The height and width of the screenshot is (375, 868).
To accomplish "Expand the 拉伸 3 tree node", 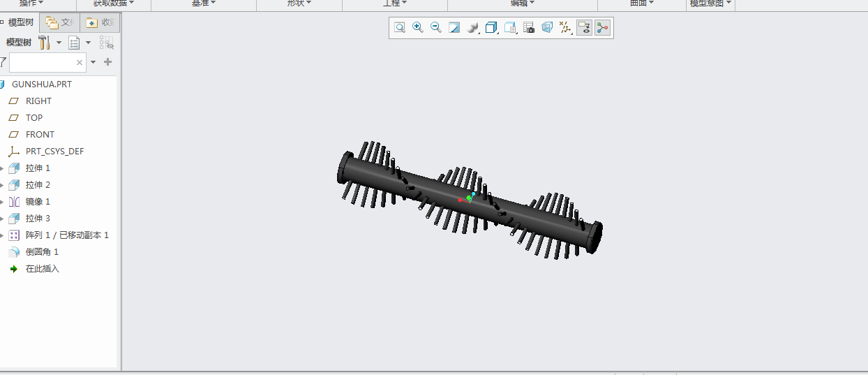I will [2, 219].
